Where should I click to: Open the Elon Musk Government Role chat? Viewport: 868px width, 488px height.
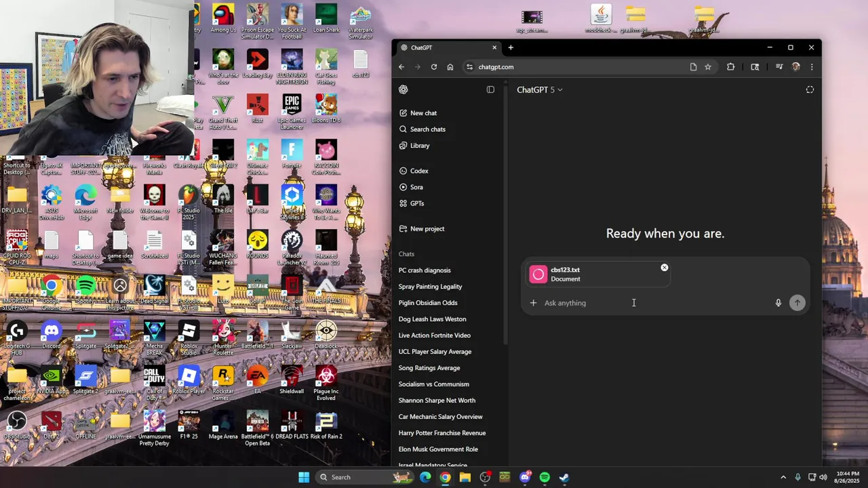pyautogui.click(x=438, y=449)
